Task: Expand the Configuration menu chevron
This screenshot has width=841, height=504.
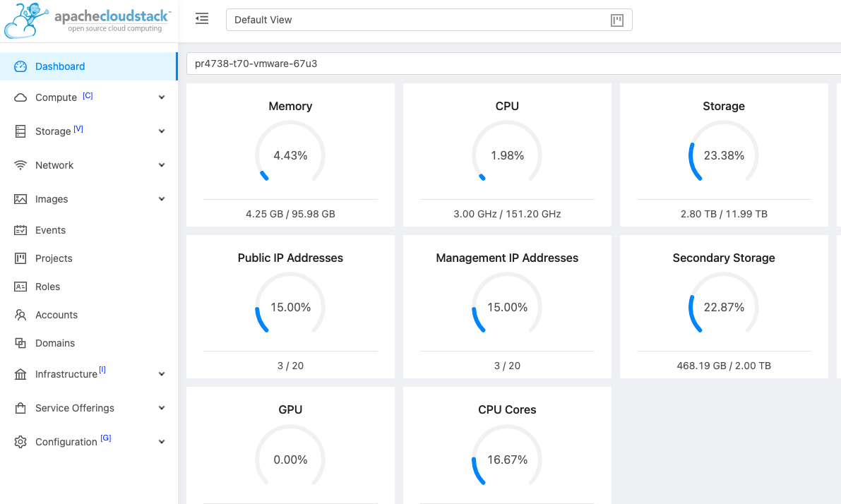Action: pyautogui.click(x=162, y=442)
